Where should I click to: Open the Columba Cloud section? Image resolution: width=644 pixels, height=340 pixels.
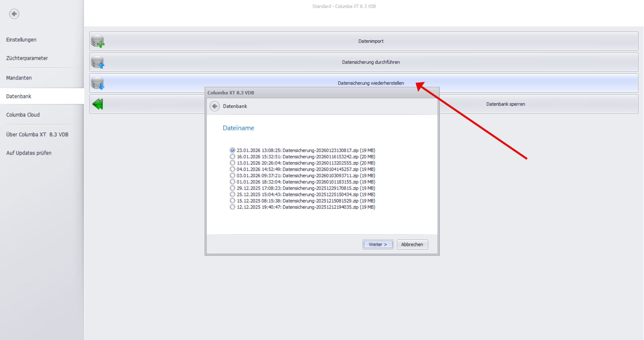click(23, 115)
